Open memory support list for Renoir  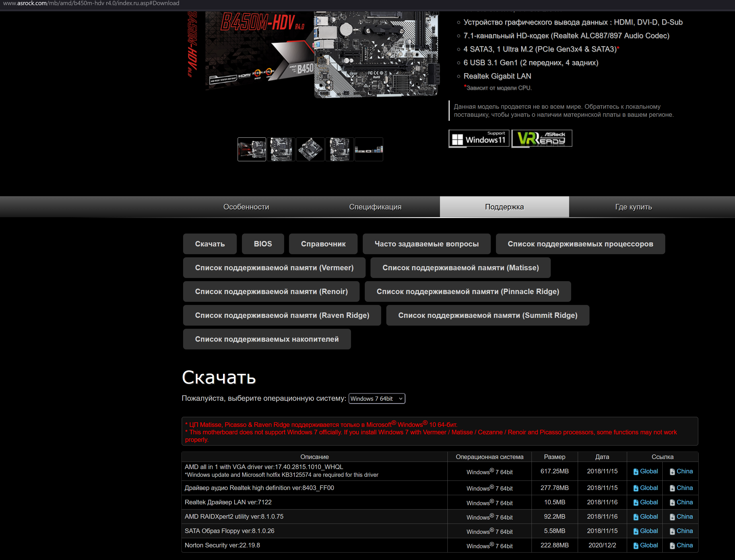point(271,292)
